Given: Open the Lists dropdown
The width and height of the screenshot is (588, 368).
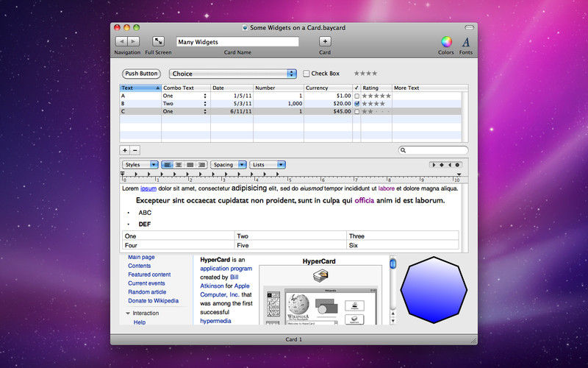Looking at the screenshot, I should point(268,164).
